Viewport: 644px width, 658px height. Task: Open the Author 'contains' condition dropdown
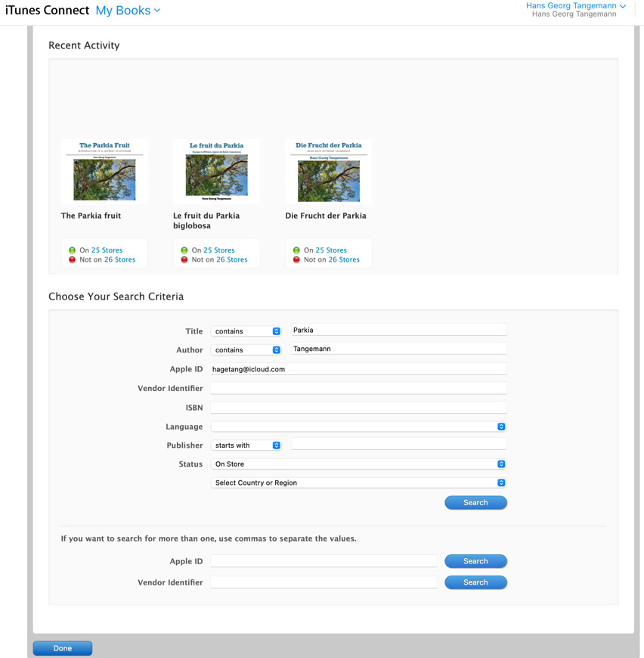tap(246, 350)
